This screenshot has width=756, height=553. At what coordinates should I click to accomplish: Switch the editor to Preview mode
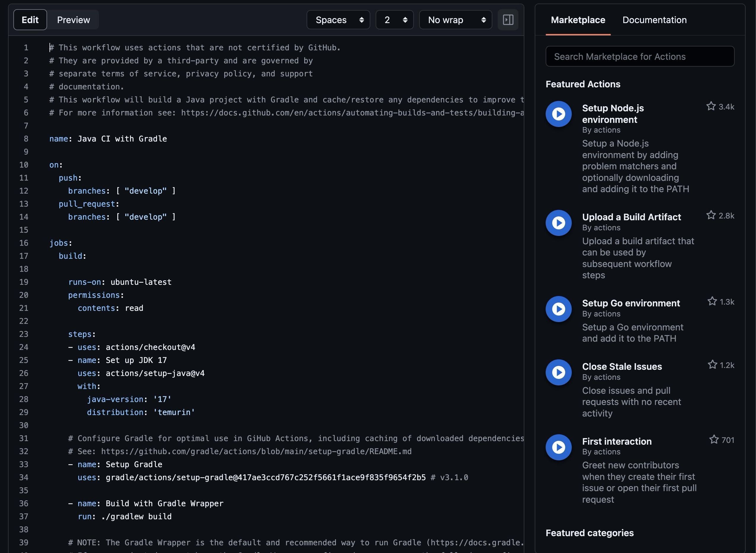click(73, 20)
